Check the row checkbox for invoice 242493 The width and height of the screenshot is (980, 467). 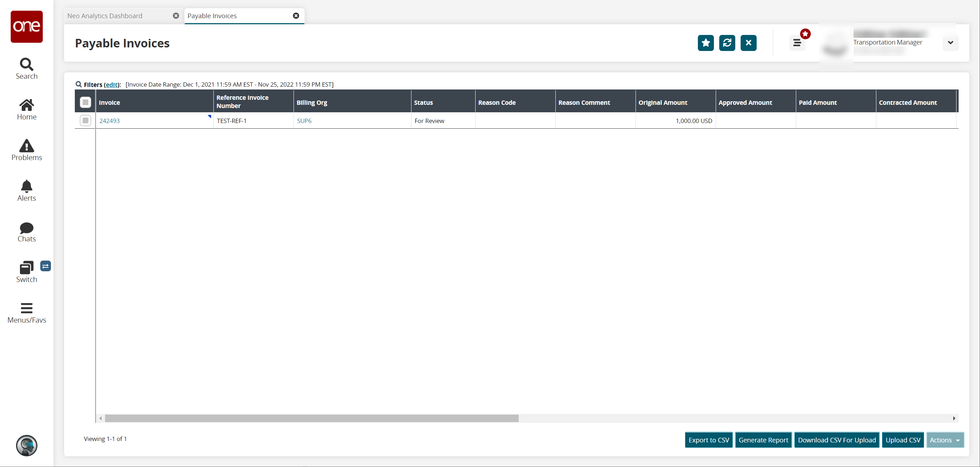[x=85, y=120]
